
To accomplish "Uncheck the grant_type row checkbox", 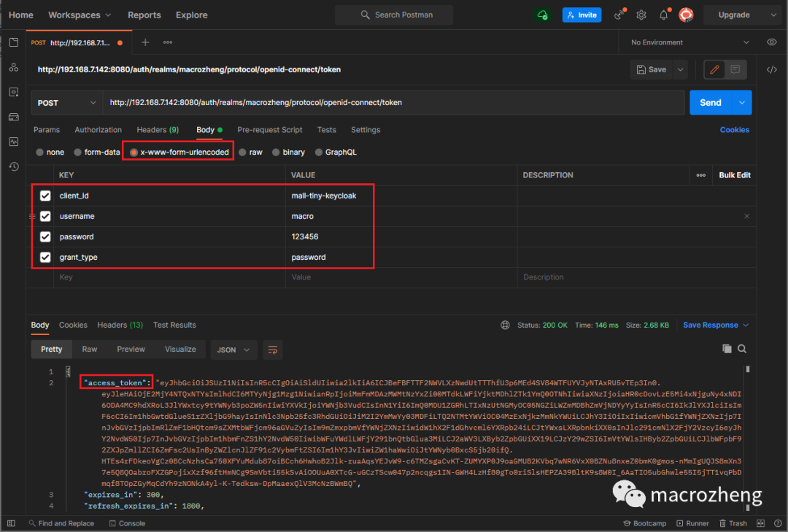I will (45, 257).
